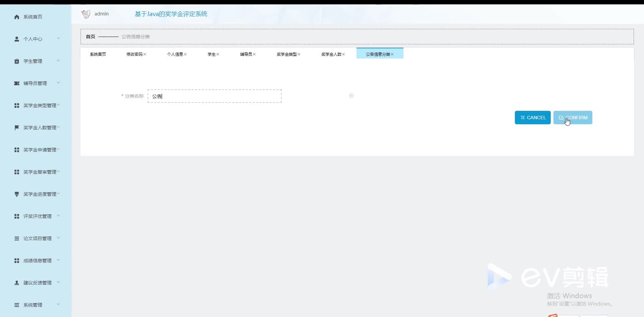Clear the 分类名称 field using circle-x icon

(351, 96)
